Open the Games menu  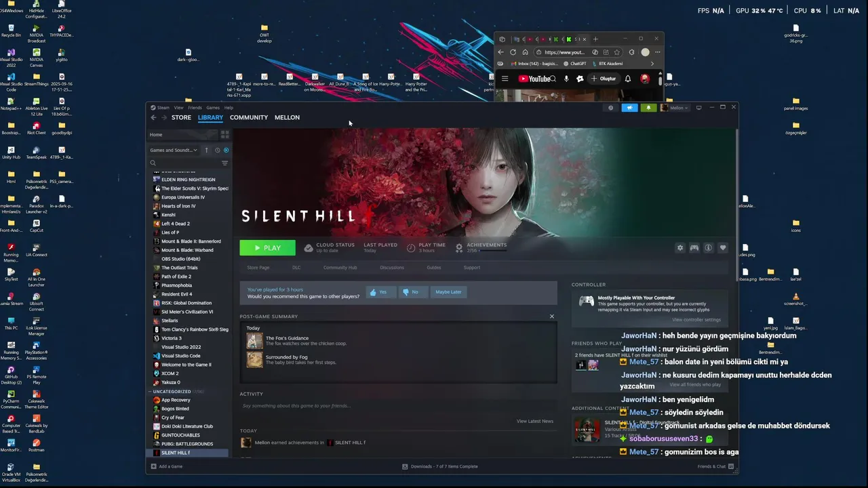click(x=213, y=108)
